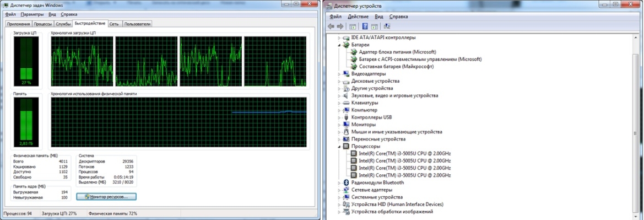Switch to the Процессы tab
This screenshot has width=644, height=220.
click(43, 24)
